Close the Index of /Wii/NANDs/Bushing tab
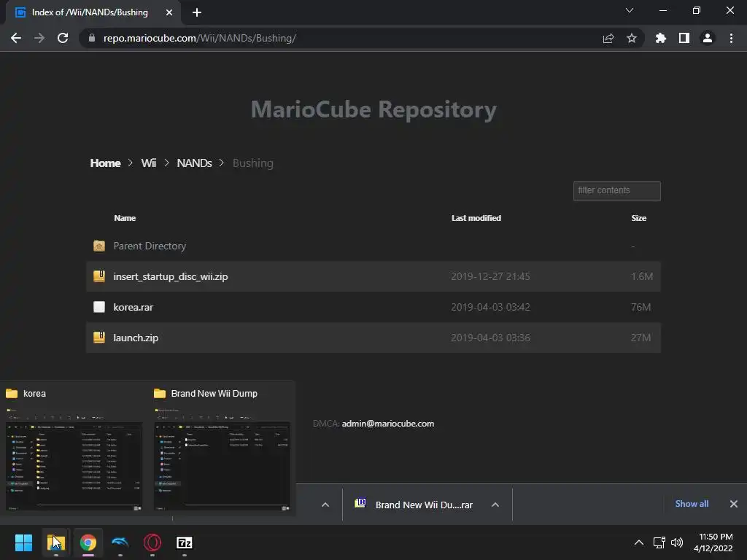Viewport: 747px width, 560px height. point(169,12)
